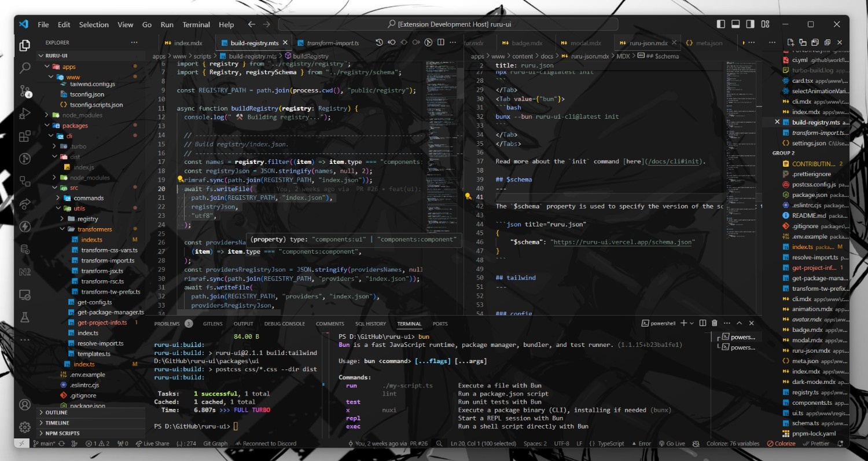The height and width of the screenshot is (461, 868).
Task: Click Live Share in status bar
Action: (152, 444)
